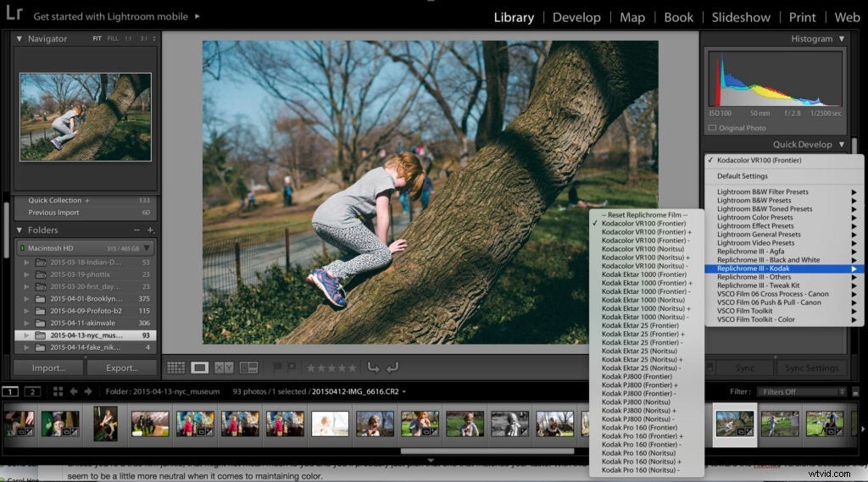
Task: Select Kodak Ektar 1000 (Frontier) preset
Action: [x=644, y=274]
